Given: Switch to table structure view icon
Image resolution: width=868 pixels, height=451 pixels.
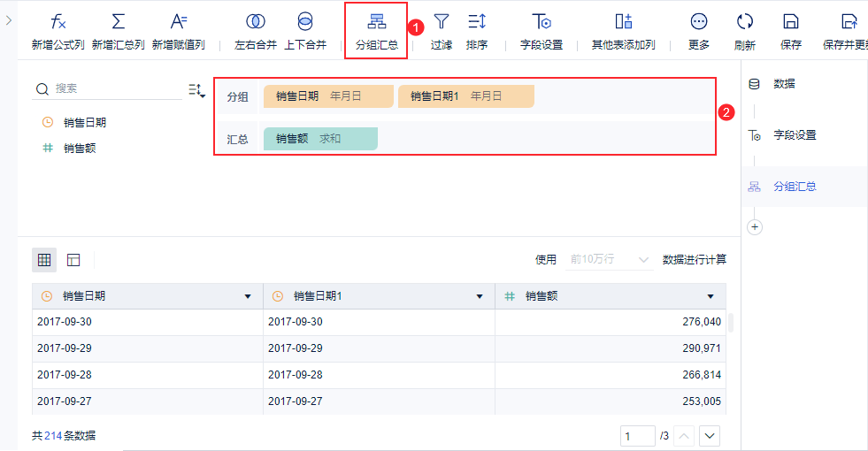Looking at the screenshot, I should click(x=73, y=260).
